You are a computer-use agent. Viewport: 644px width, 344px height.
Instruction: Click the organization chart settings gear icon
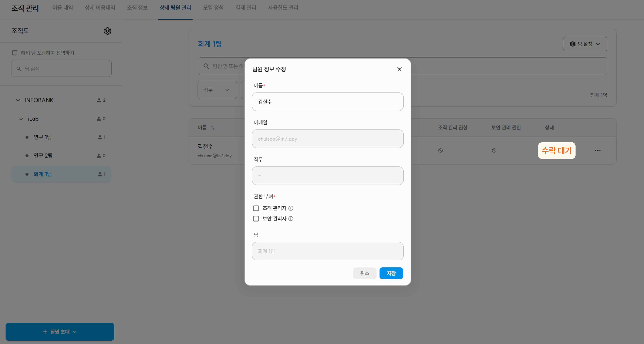pyautogui.click(x=107, y=31)
